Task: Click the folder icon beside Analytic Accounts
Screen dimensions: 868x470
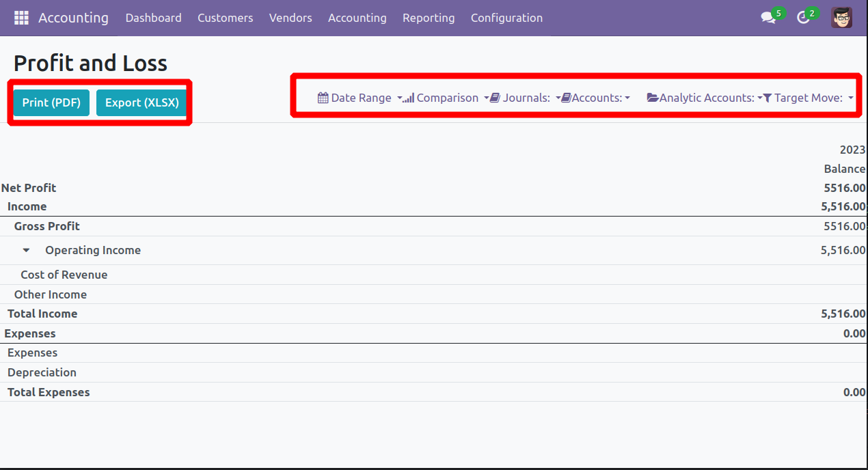Action: click(653, 98)
